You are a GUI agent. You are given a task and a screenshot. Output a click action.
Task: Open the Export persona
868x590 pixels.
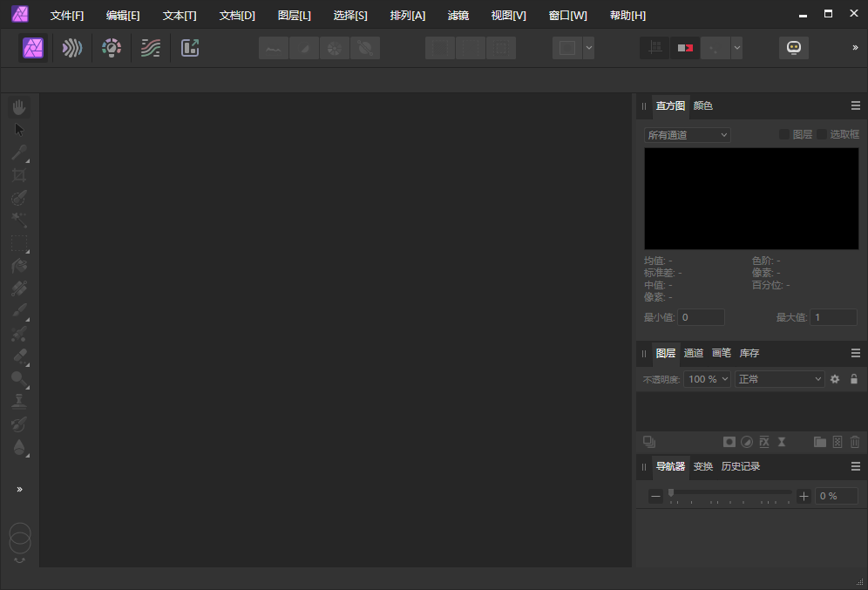[x=190, y=48]
